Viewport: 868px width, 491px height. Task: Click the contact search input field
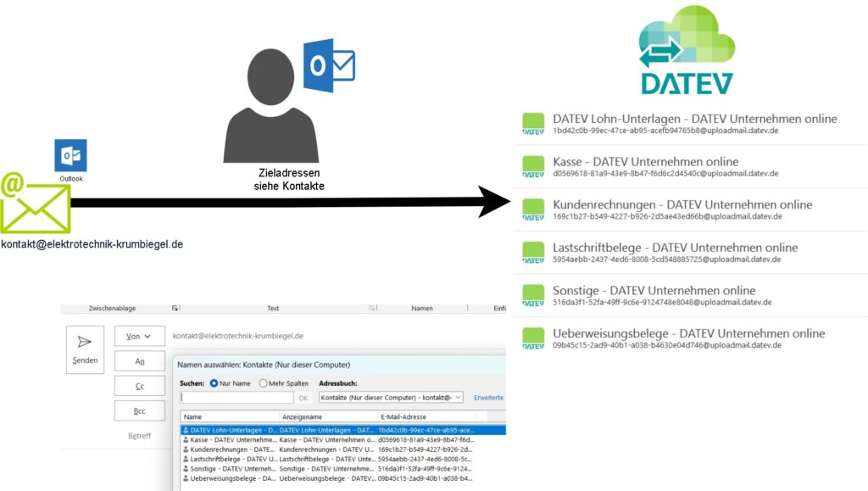236,397
